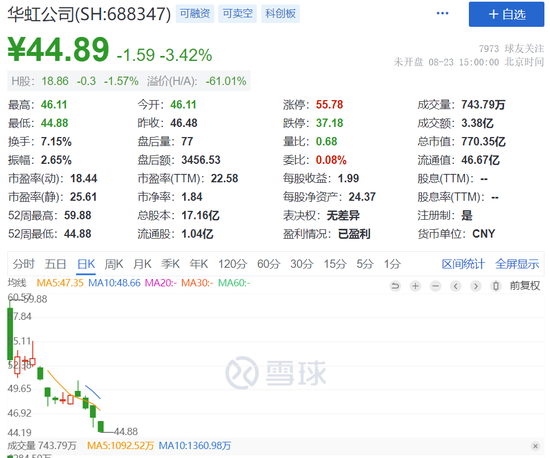This screenshot has width=550, height=458.
Task: Close the volume panel with X icon
Action: pyautogui.click(x=535, y=446)
